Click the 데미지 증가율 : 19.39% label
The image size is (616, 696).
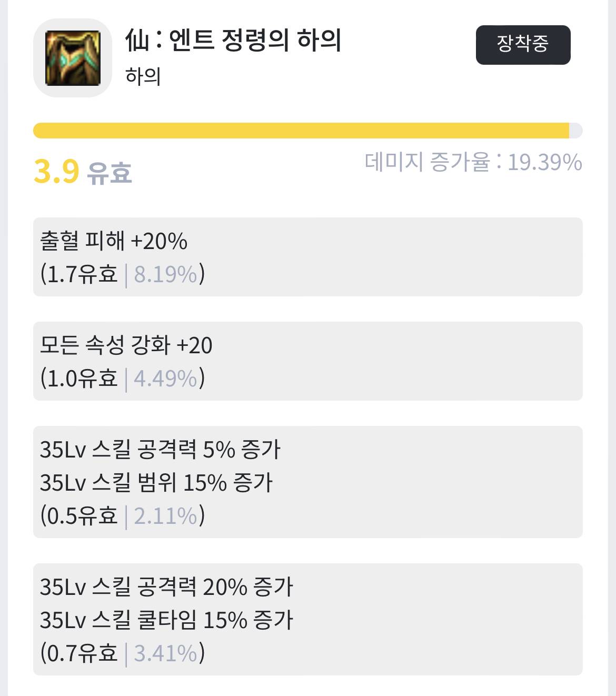[473, 162]
